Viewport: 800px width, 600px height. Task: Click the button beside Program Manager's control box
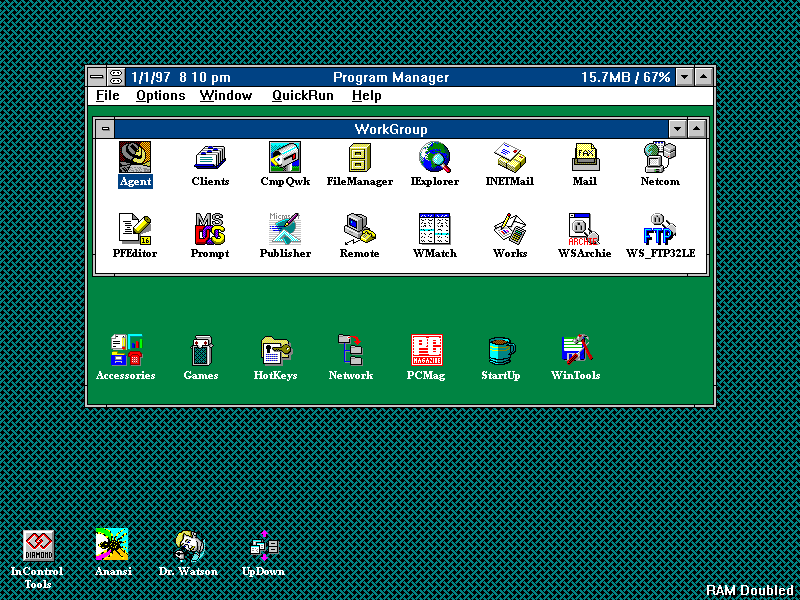[x=116, y=78]
